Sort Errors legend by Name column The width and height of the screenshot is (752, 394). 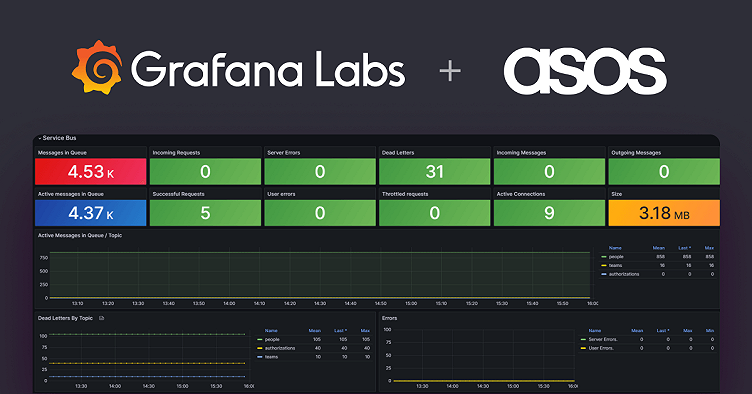click(x=595, y=331)
